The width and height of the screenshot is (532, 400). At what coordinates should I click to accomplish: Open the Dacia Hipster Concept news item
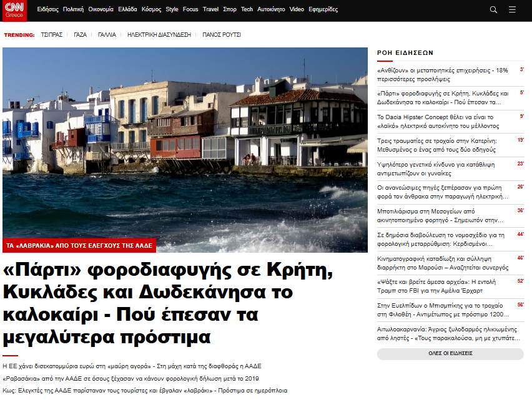click(435, 121)
